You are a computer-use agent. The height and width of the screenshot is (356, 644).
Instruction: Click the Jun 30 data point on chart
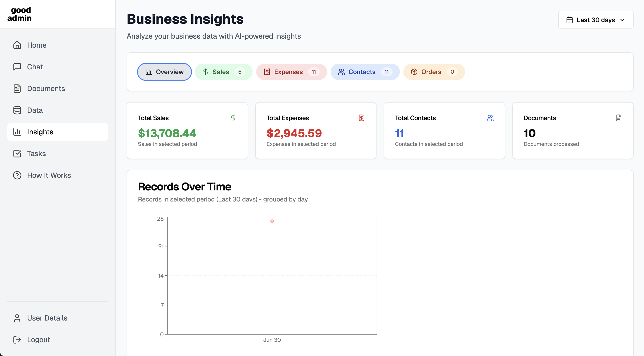coord(272,221)
